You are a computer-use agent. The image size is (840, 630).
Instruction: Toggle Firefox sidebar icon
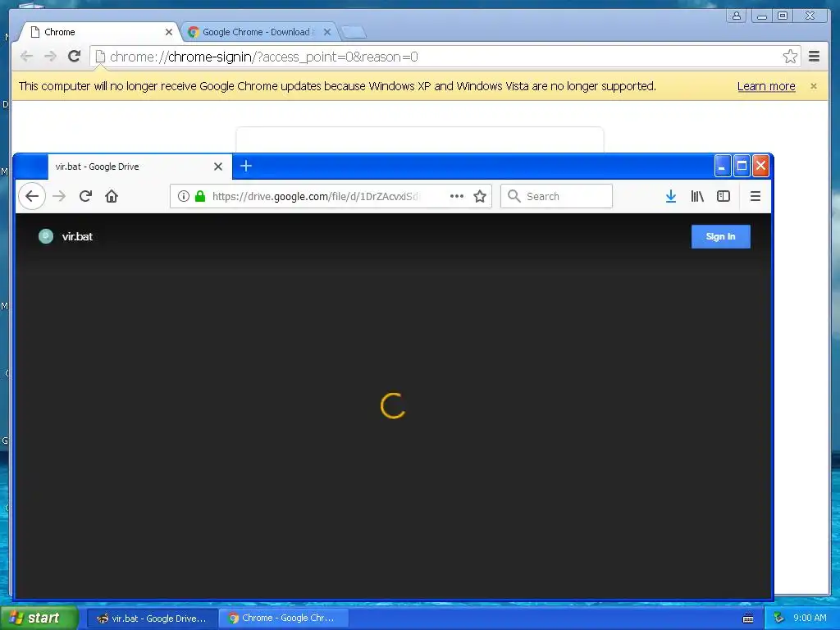click(x=724, y=197)
